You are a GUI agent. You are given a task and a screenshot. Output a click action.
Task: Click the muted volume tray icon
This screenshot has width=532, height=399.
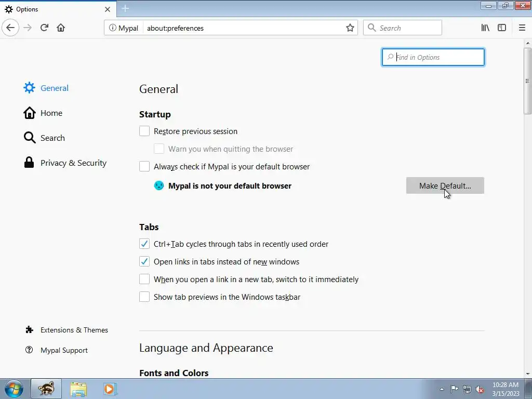click(480, 389)
